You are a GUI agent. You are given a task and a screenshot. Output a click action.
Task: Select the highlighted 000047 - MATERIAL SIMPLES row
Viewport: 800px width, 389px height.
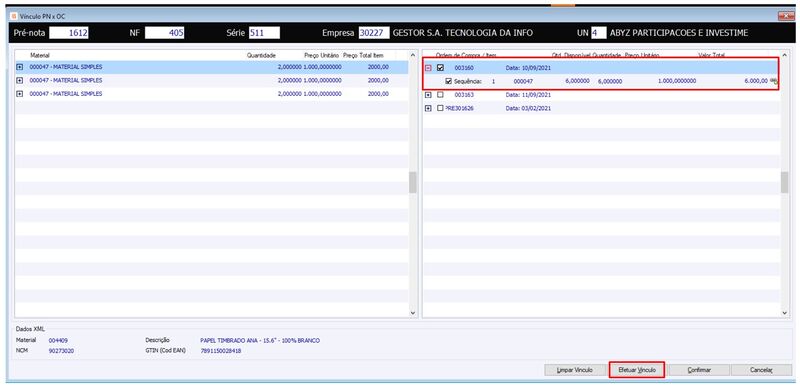(x=211, y=67)
